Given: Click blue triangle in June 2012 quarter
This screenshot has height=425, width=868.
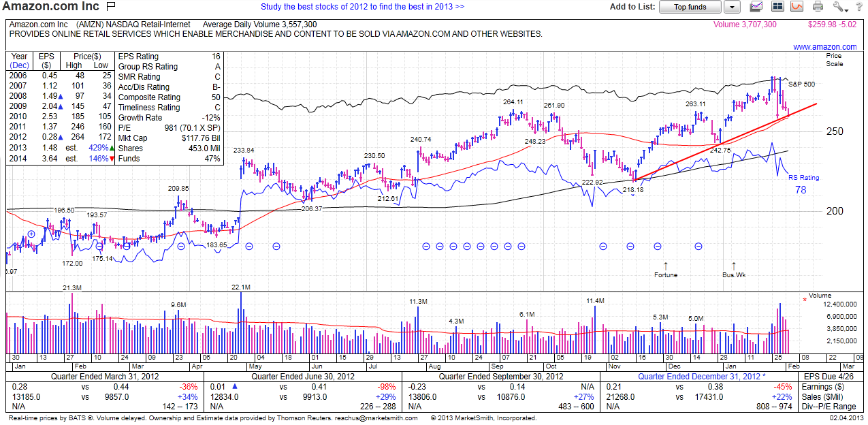Looking at the screenshot, I should click(x=235, y=387).
